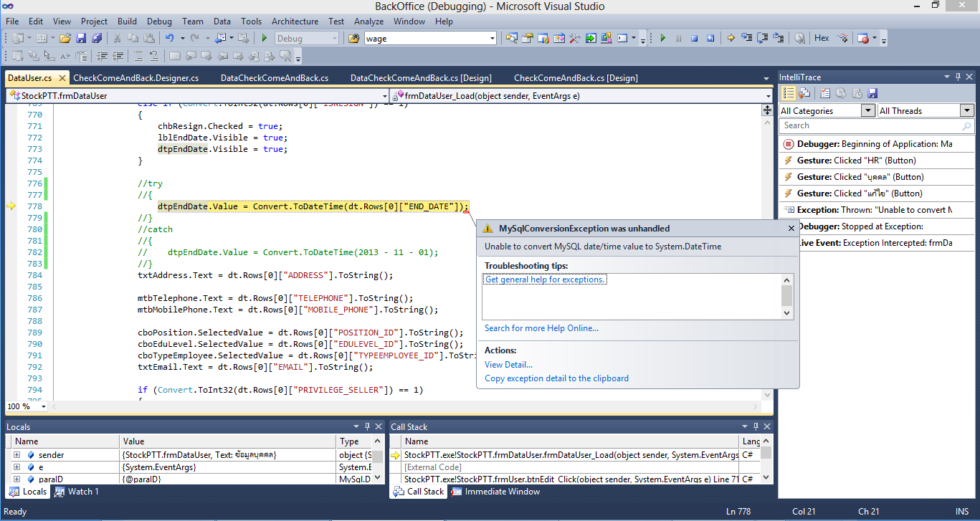The image size is (980, 521).
Task: Switch to the Watch 1 tab
Action: [77, 492]
